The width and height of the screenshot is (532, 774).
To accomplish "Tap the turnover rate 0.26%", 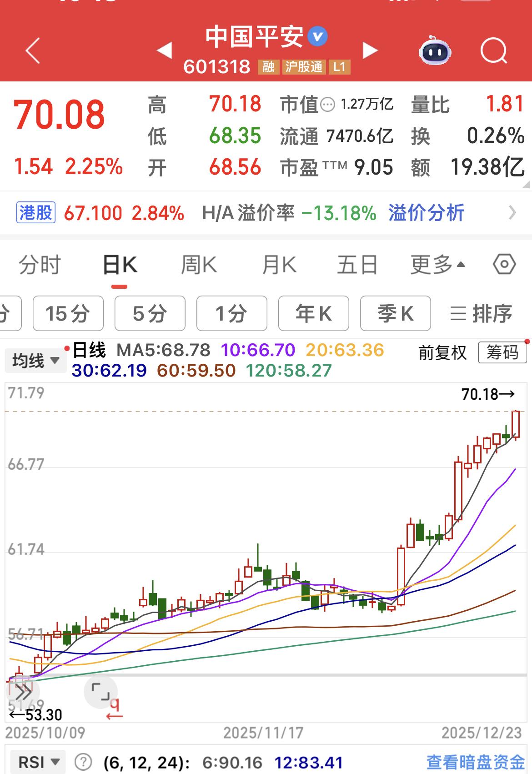I will pos(496,136).
